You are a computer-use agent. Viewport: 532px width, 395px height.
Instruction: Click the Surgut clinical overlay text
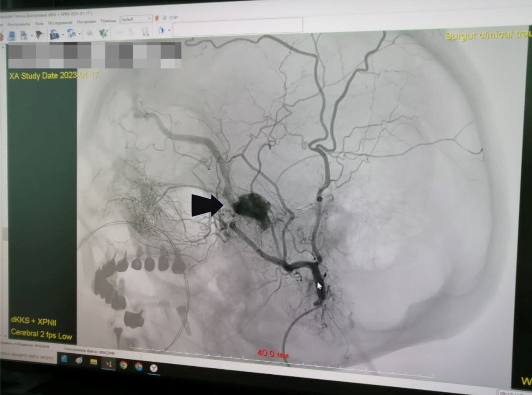488,35
